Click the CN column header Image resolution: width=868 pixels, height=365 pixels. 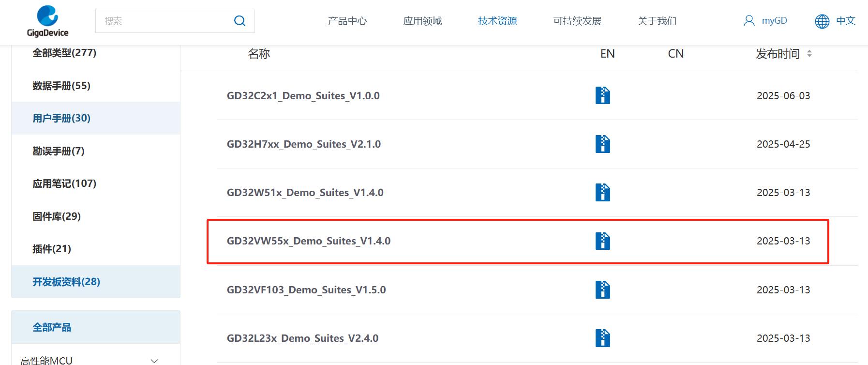[x=676, y=54]
